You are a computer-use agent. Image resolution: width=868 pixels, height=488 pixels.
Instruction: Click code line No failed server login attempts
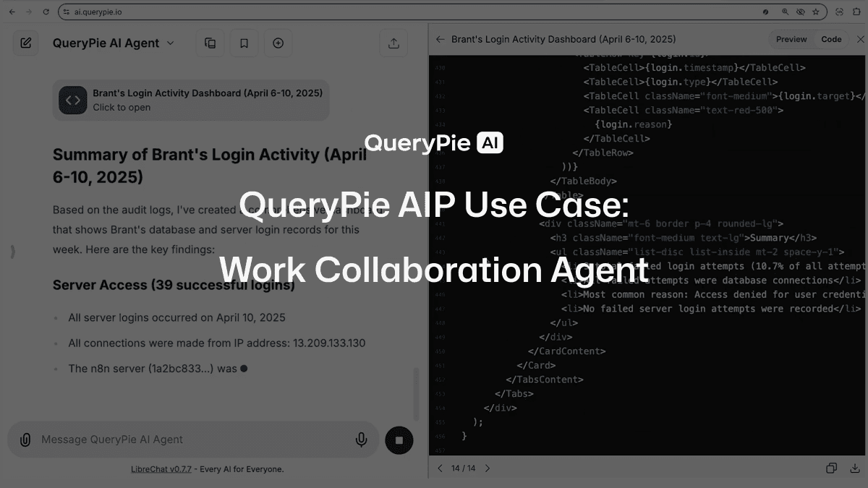pyautogui.click(x=711, y=309)
